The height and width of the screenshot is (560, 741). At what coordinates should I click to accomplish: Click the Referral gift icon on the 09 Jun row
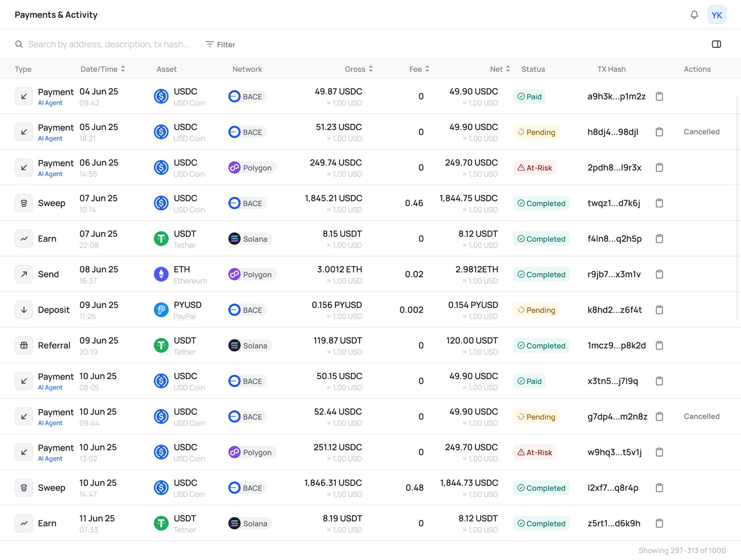24,345
